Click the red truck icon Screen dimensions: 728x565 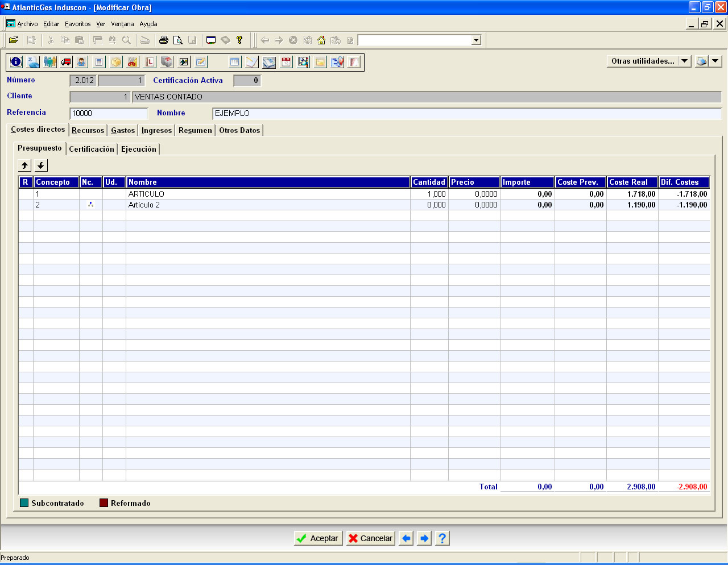tap(67, 62)
